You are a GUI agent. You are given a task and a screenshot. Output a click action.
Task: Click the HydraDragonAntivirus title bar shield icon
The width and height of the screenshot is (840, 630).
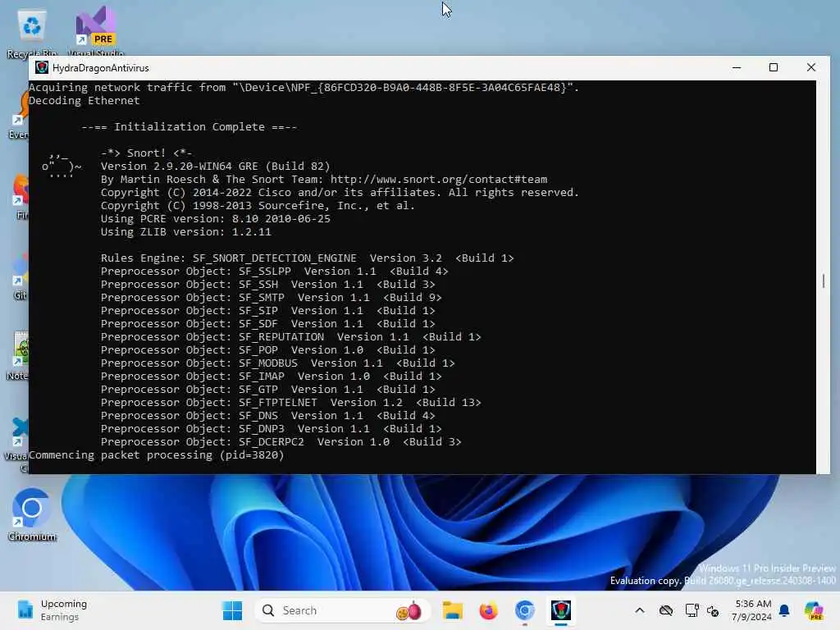point(42,67)
